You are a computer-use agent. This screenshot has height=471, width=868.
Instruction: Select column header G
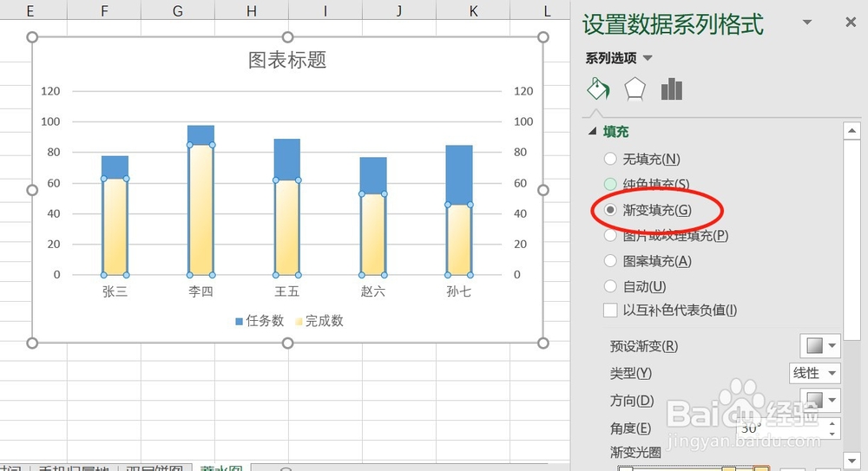(178, 10)
